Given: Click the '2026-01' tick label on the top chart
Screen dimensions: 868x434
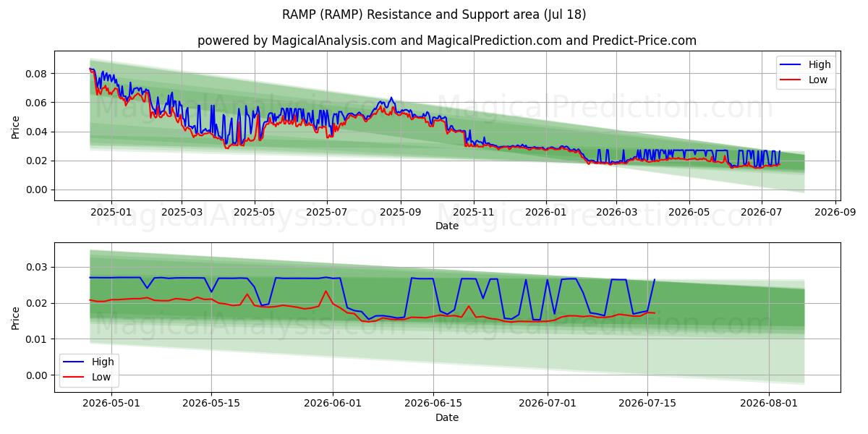Looking at the screenshot, I should tap(545, 213).
